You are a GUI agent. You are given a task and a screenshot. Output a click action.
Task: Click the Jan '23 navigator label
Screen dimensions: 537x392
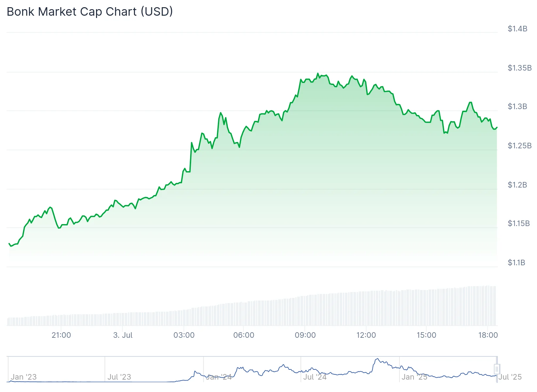(24, 377)
